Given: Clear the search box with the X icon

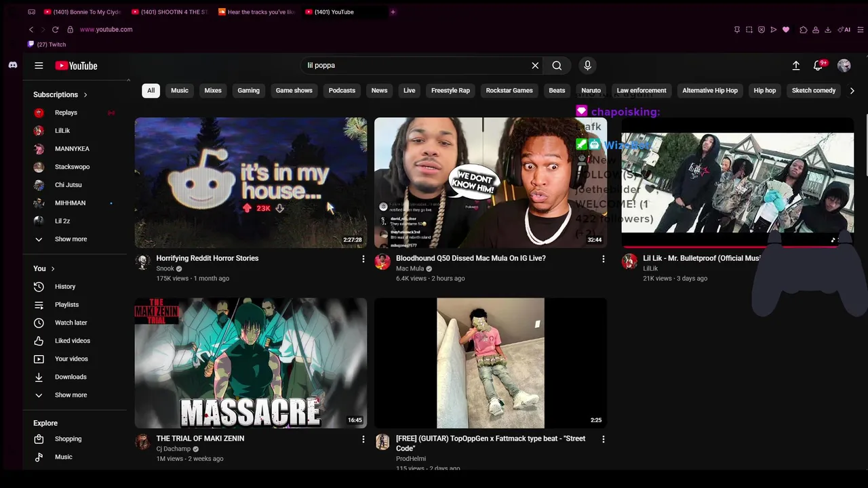Looking at the screenshot, I should coord(535,66).
